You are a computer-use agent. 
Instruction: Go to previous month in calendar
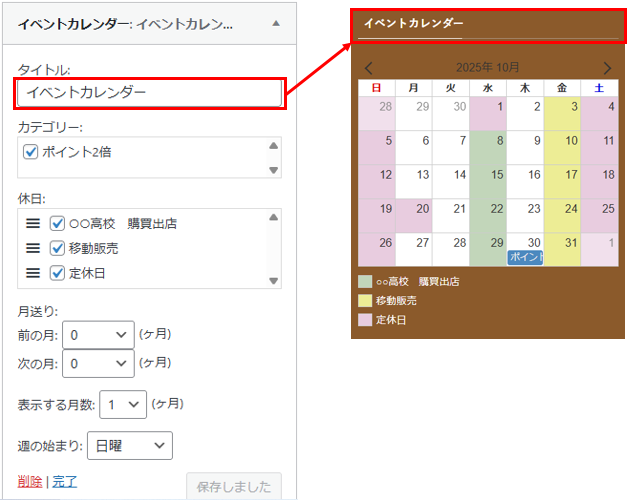369,68
